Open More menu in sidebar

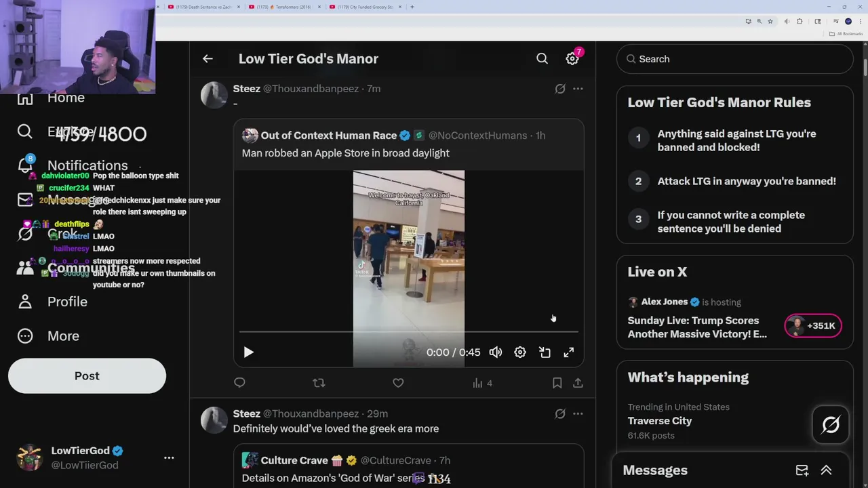pos(63,336)
